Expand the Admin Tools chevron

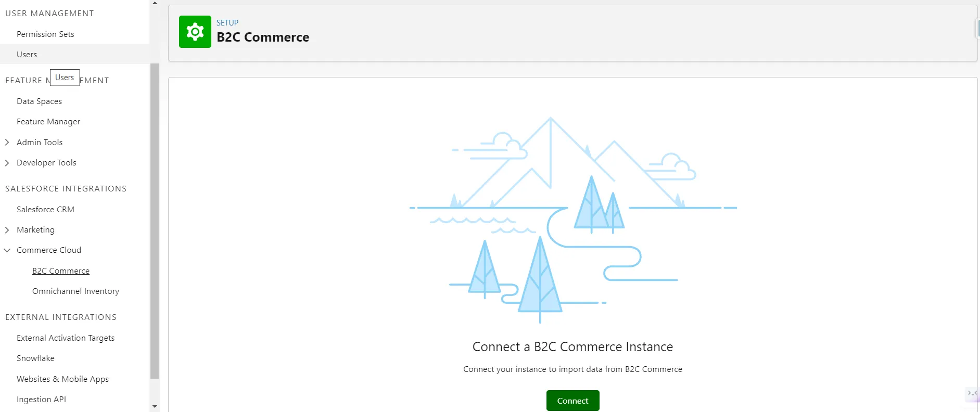point(7,142)
